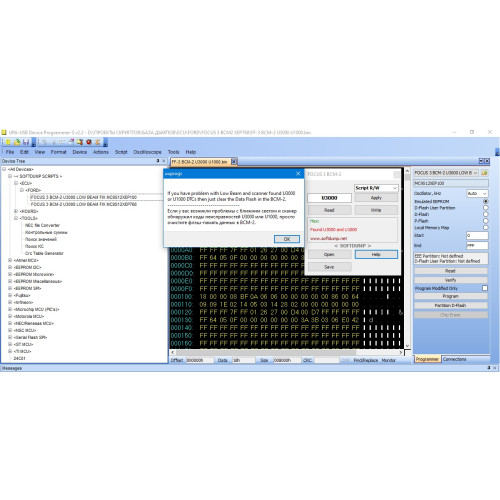Select the P-Flash radio button
Viewport: 500px width, 500px height.
[485, 221]
